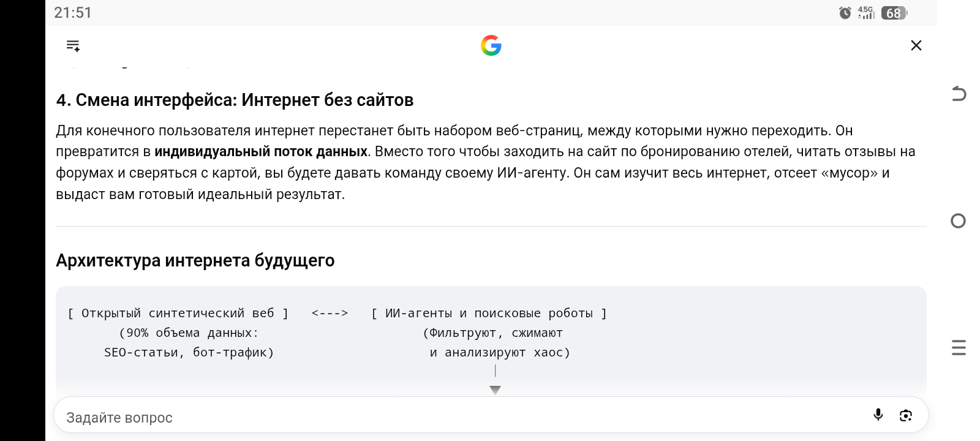
Task: Start voice input with microphone icon
Action: 878,415
